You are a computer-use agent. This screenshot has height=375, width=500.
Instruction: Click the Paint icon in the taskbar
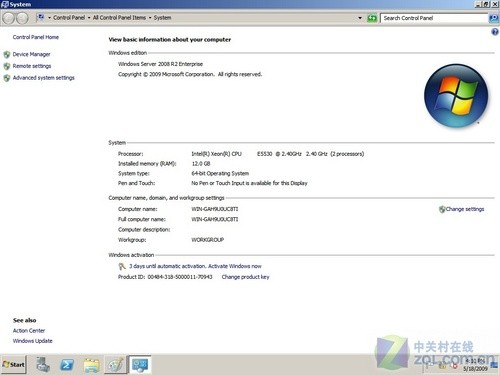point(115,365)
